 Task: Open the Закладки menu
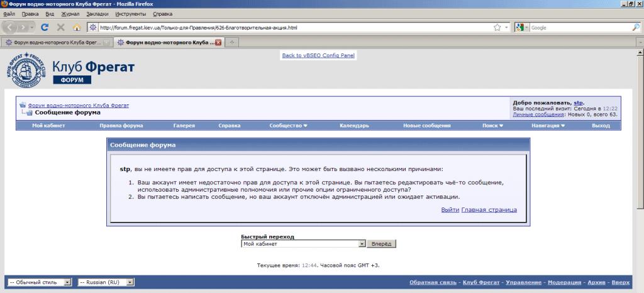(96, 13)
